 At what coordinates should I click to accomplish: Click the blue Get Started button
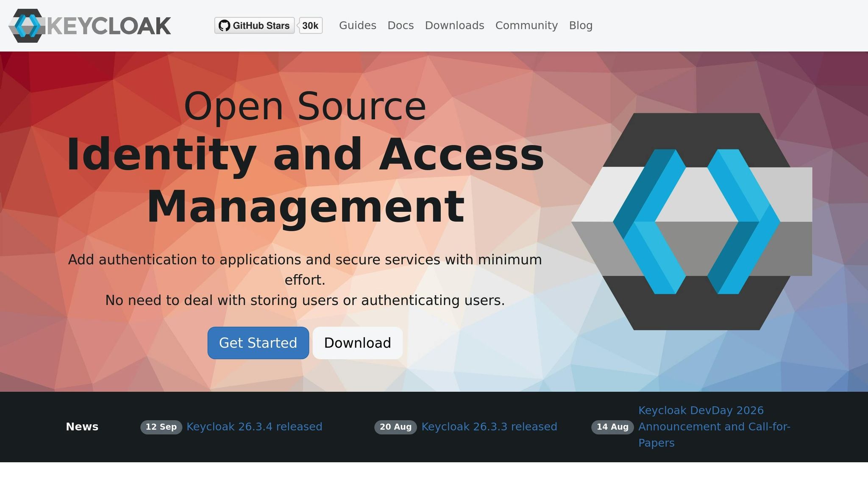[x=258, y=343]
